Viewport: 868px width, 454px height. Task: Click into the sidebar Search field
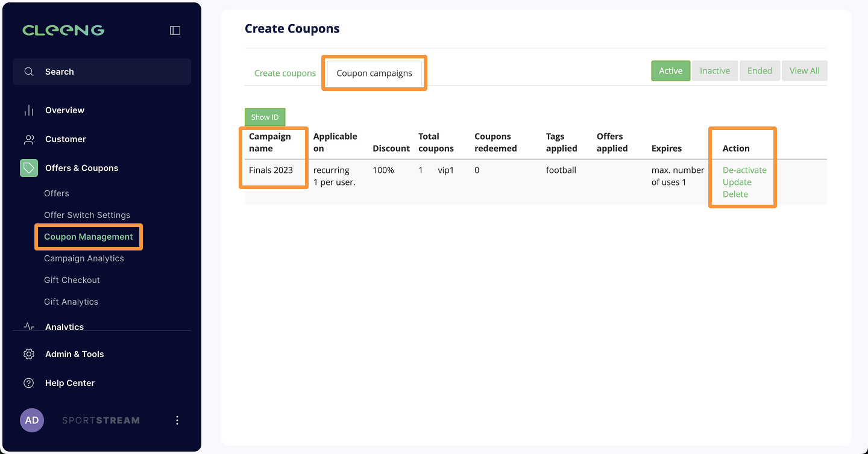(x=108, y=72)
